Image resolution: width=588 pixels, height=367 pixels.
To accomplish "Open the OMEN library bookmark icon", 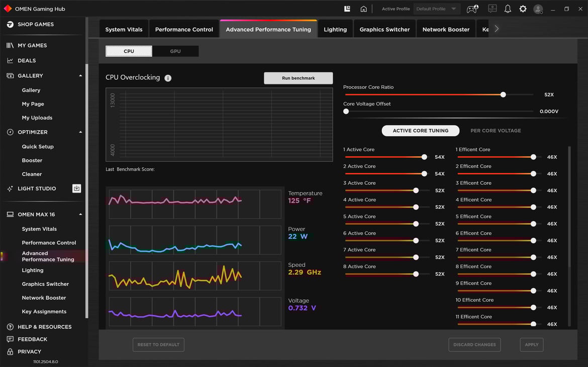I will (x=347, y=9).
